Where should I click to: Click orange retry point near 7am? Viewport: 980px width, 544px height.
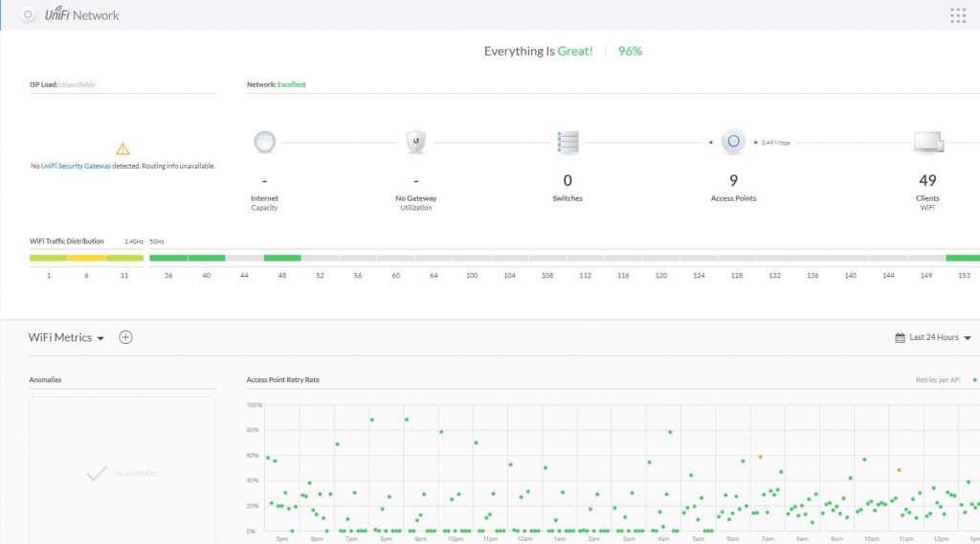tap(760, 457)
